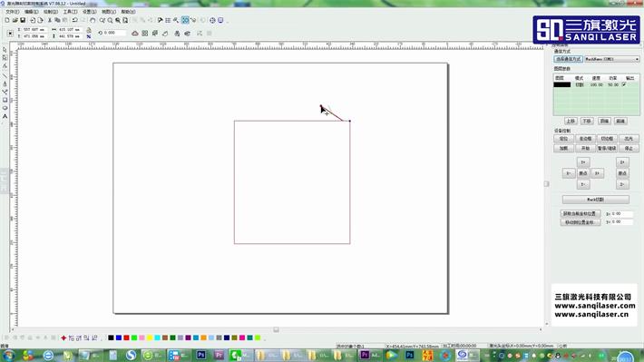
Task: Click the 暂停/继续 pause/continue button
Action: 607,148
